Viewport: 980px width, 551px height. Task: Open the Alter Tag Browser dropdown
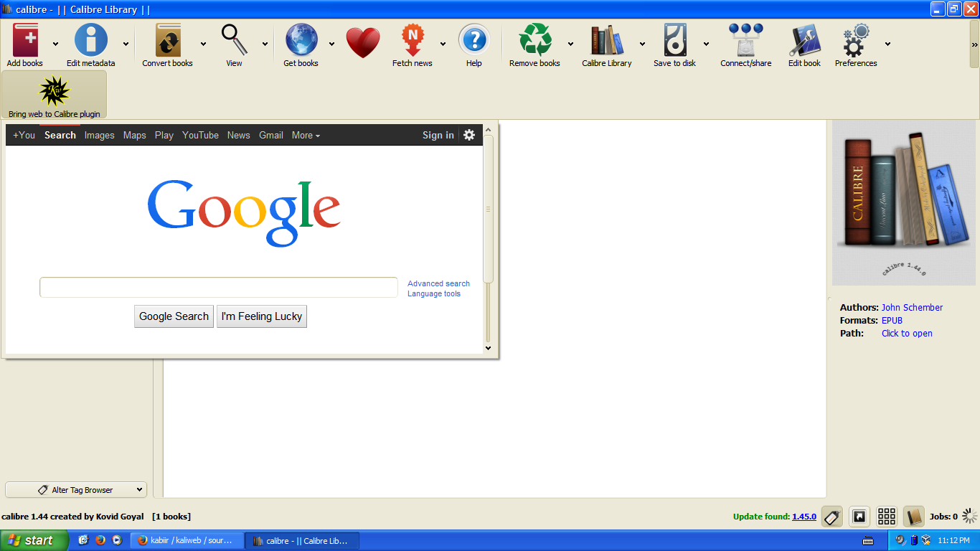[x=76, y=490]
